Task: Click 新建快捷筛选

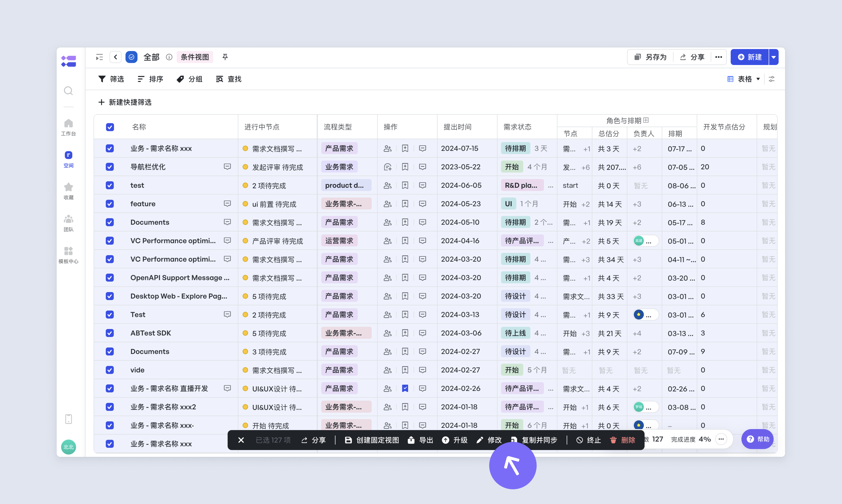Action: tap(125, 102)
